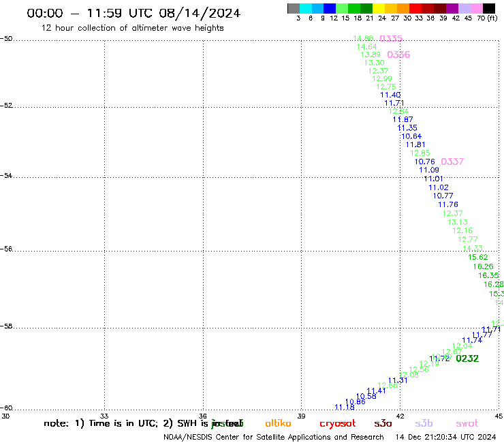Click the blue wave height value 10.86
Image resolution: width=504 pixels, height=443 pixels.
pos(355,401)
